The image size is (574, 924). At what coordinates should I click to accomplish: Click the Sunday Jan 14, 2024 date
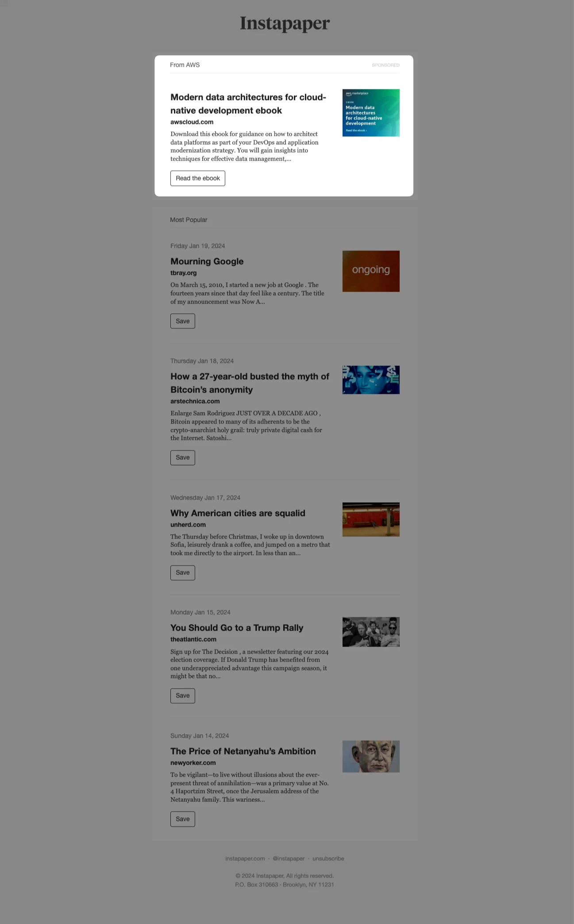[x=200, y=735]
